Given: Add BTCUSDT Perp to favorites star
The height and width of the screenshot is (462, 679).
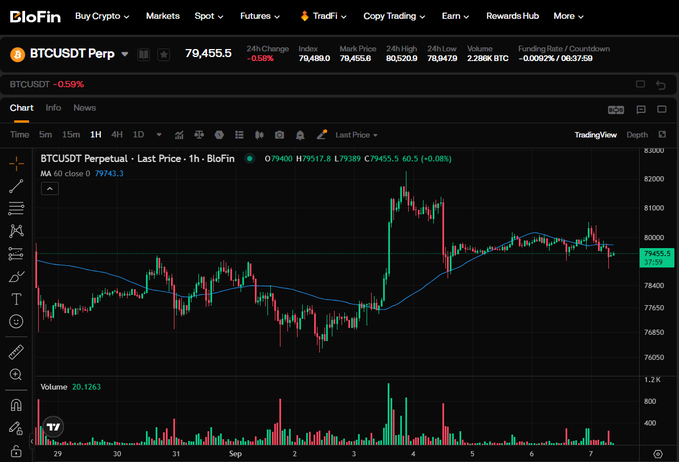Looking at the screenshot, I should click(164, 55).
